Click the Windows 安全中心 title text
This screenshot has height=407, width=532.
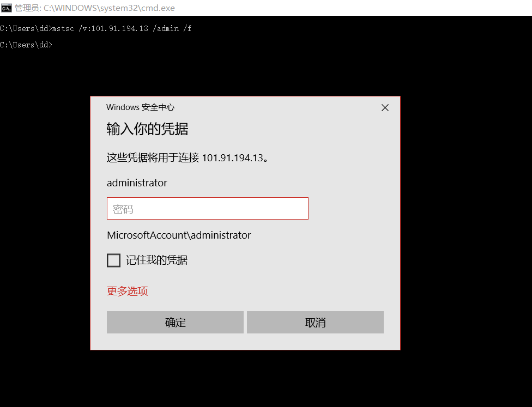coord(140,107)
